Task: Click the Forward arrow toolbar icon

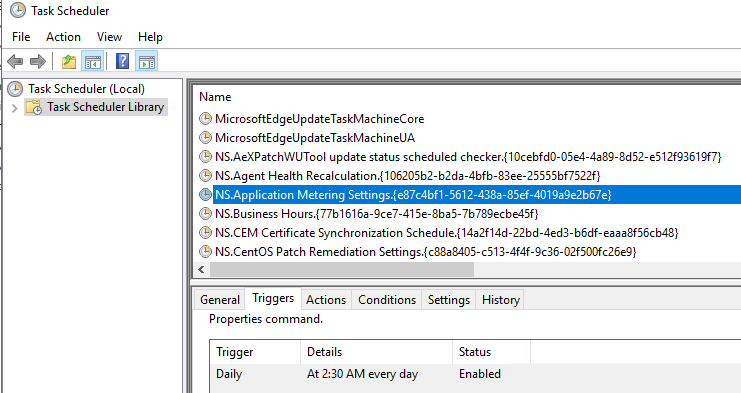Action: 38,61
